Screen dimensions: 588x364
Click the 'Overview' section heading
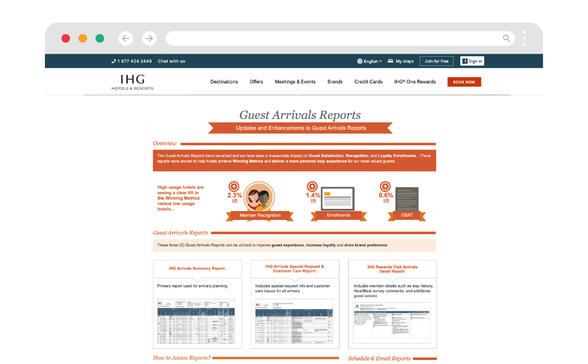coord(164,143)
